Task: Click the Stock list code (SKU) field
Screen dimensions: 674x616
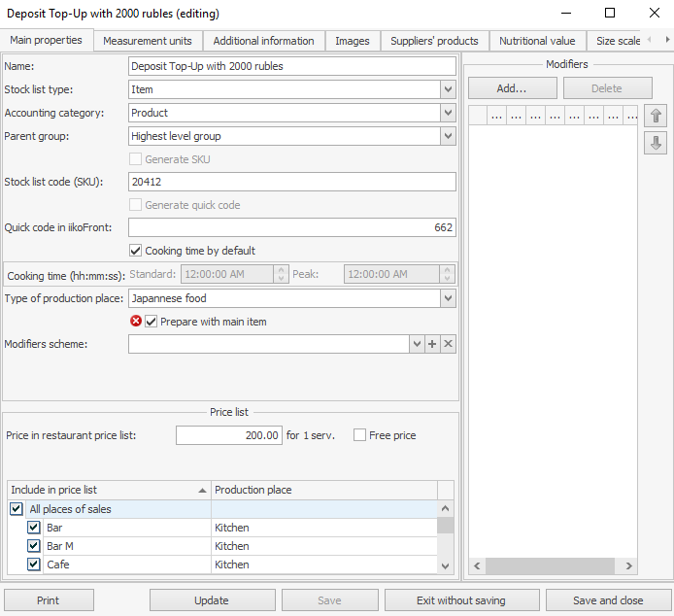Action: click(x=291, y=182)
